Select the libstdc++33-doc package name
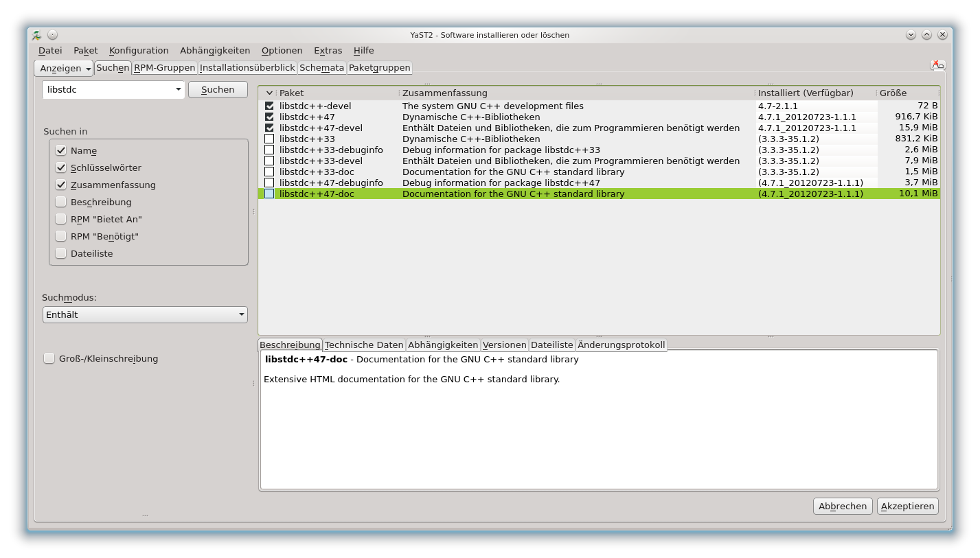 click(317, 172)
